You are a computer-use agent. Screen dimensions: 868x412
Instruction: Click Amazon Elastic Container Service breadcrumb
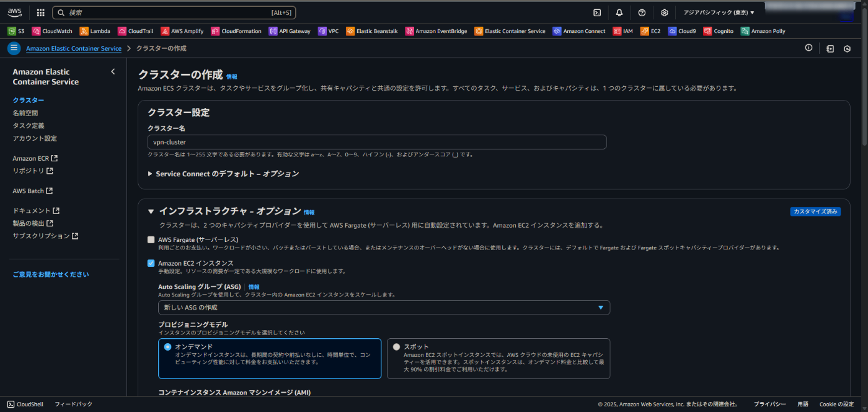pyautogui.click(x=74, y=48)
